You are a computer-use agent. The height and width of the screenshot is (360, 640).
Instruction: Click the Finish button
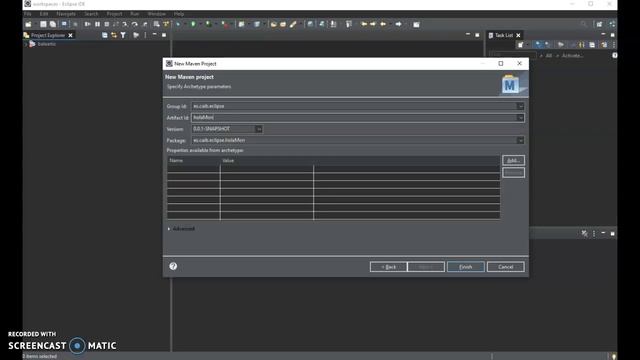[466, 267]
